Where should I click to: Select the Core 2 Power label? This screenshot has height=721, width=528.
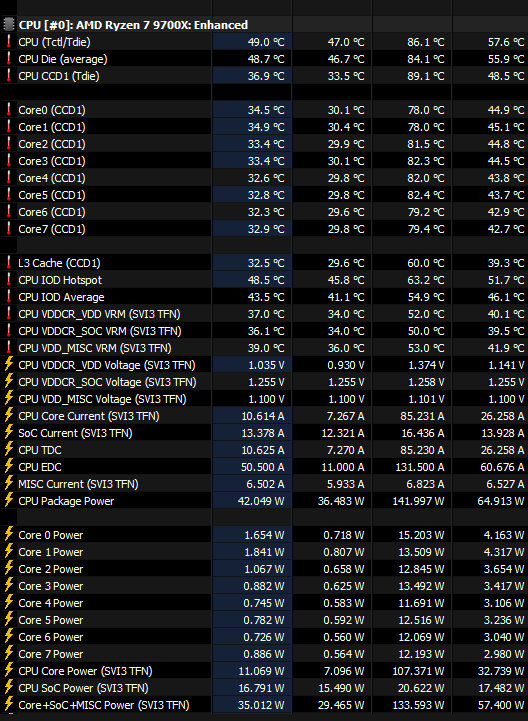51,569
